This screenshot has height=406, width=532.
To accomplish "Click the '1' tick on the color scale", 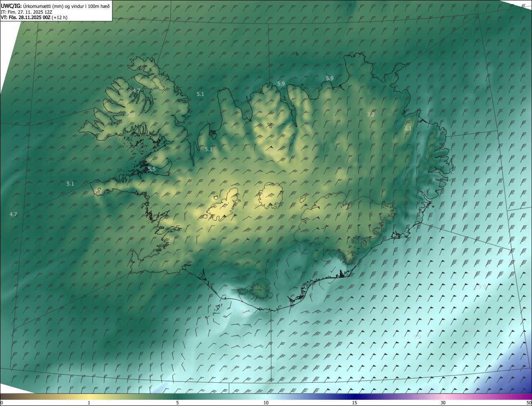I will coord(89,403).
